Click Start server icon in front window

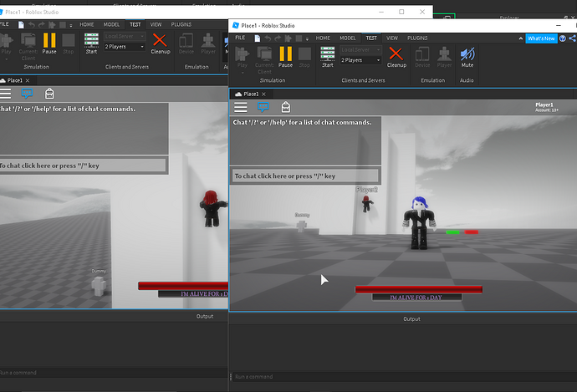click(x=328, y=57)
